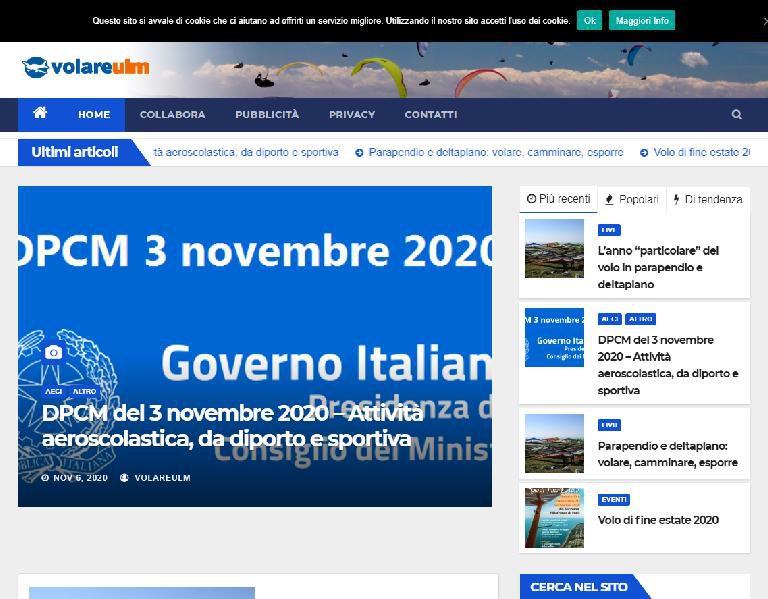This screenshot has height=599, width=768.
Task: Open the COLLABORA menu item
Action: [172, 115]
